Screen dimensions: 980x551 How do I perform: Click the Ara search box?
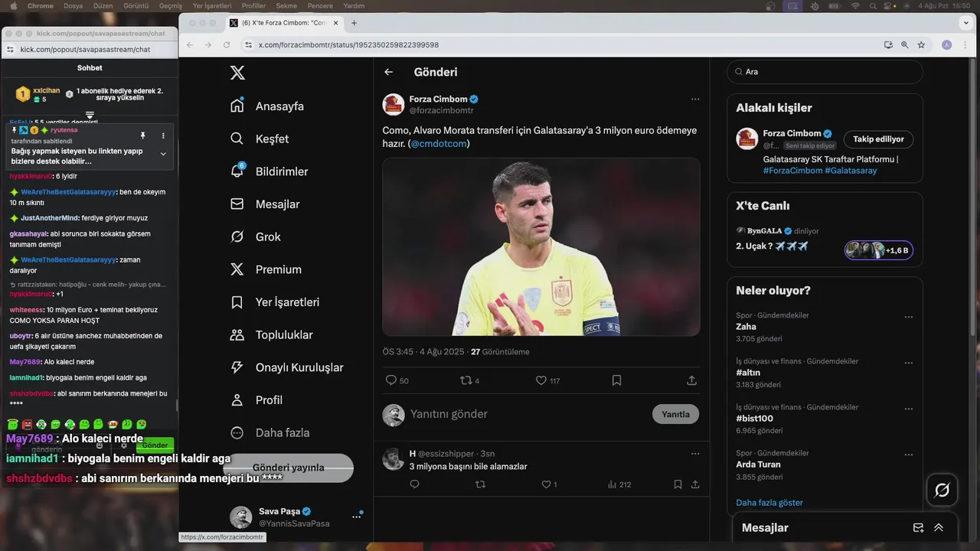pyautogui.click(x=825, y=72)
